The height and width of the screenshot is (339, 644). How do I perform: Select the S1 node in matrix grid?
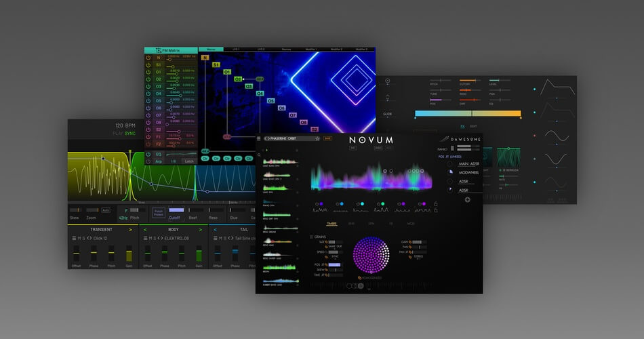pos(216,65)
